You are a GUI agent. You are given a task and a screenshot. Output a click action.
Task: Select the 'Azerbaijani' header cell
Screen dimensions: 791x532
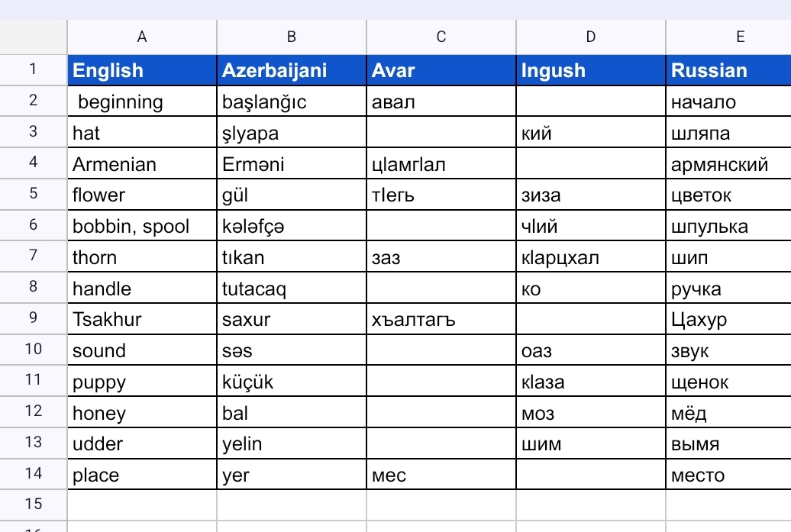[292, 70]
